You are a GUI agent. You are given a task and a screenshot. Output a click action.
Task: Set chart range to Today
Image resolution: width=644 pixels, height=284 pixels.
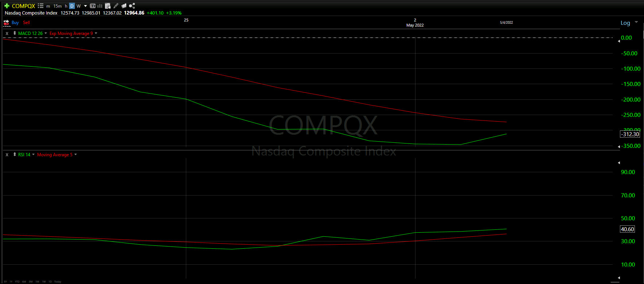(58, 281)
